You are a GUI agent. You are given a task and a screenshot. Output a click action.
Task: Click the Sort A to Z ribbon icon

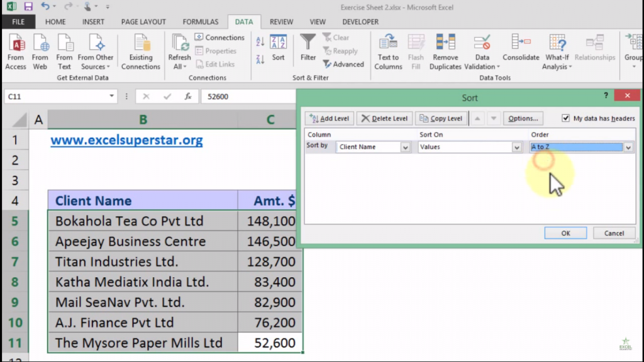tap(260, 42)
